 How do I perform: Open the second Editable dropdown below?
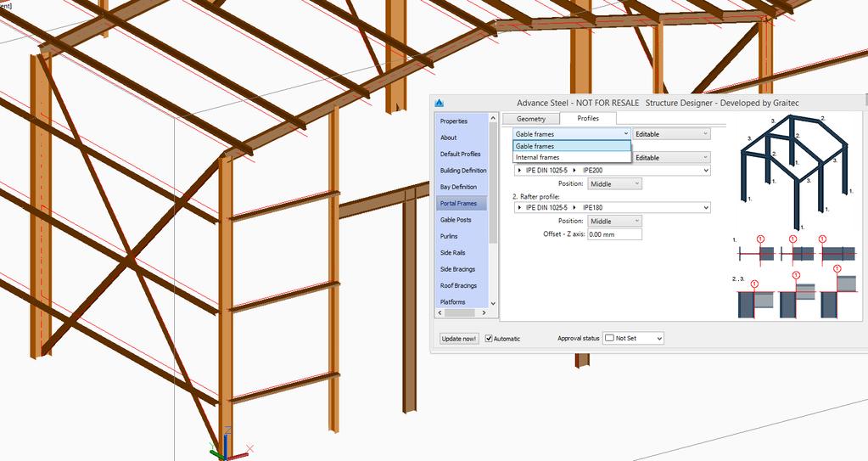click(x=671, y=157)
